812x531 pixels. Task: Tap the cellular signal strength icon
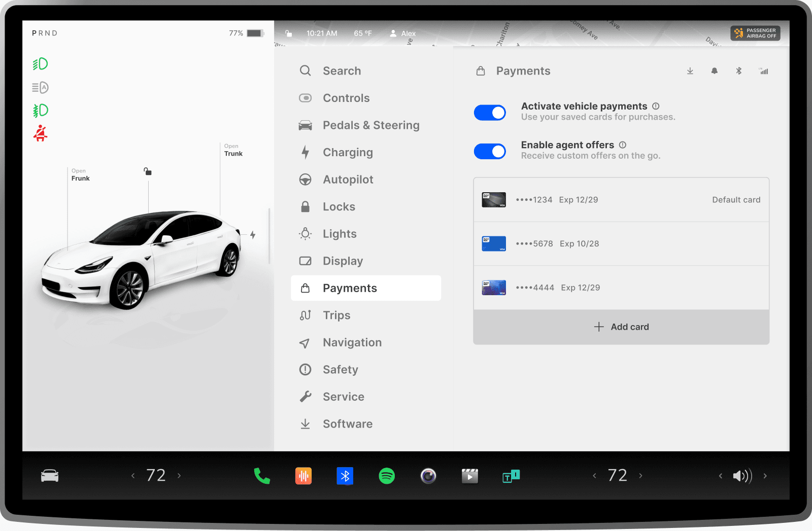[x=763, y=71]
